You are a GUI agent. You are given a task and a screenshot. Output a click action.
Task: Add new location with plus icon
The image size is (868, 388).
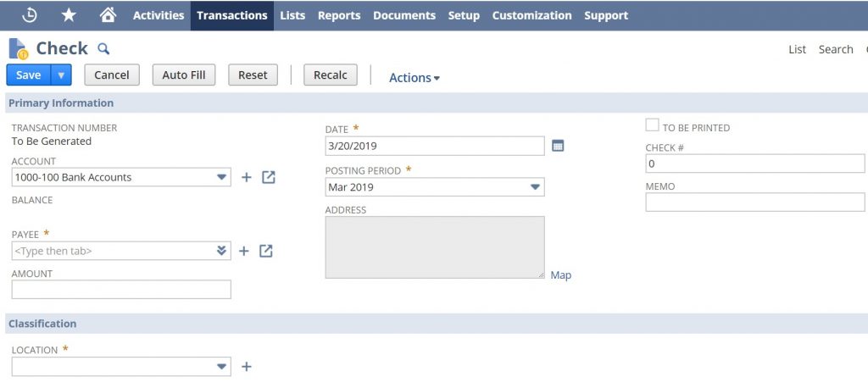click(247, 367)
